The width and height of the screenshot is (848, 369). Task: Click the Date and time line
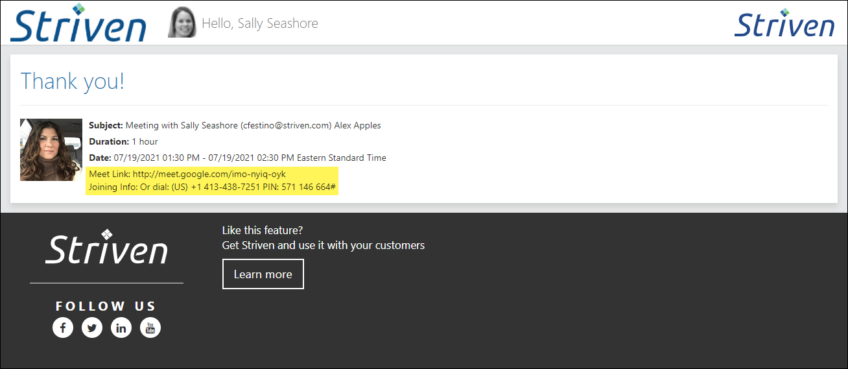pos(237,158)
